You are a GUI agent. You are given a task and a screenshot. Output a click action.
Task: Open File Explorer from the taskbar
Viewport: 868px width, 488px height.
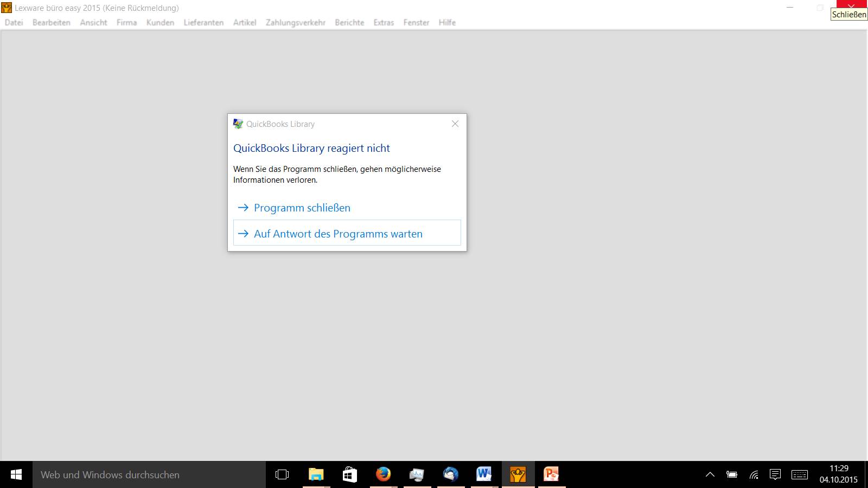coord(316,474)
